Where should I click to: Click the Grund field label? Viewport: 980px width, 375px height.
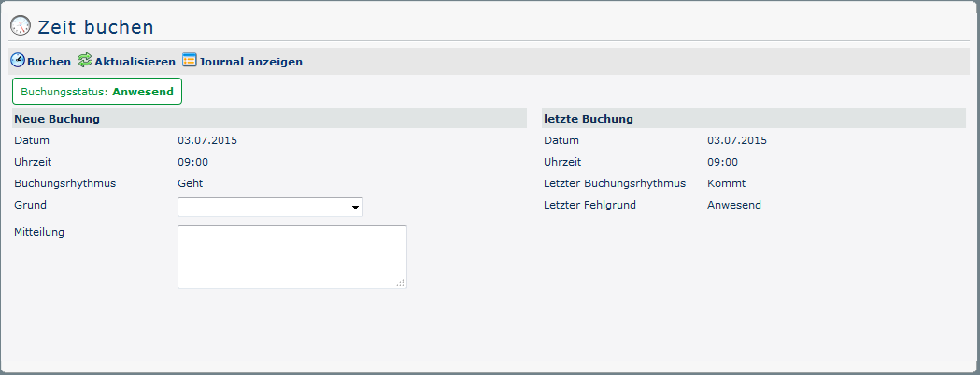coord(30,205)
